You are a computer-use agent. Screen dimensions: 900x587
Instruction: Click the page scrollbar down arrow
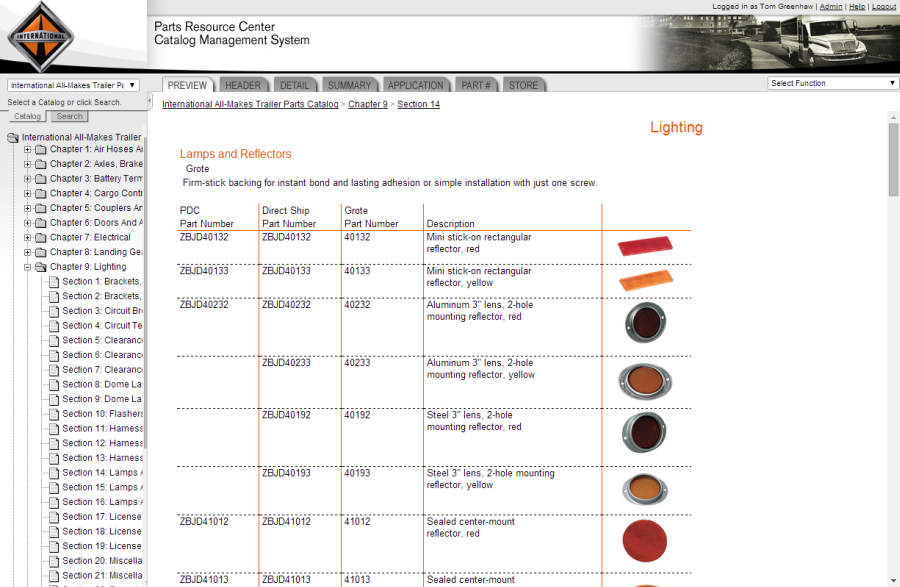[893, 581]
